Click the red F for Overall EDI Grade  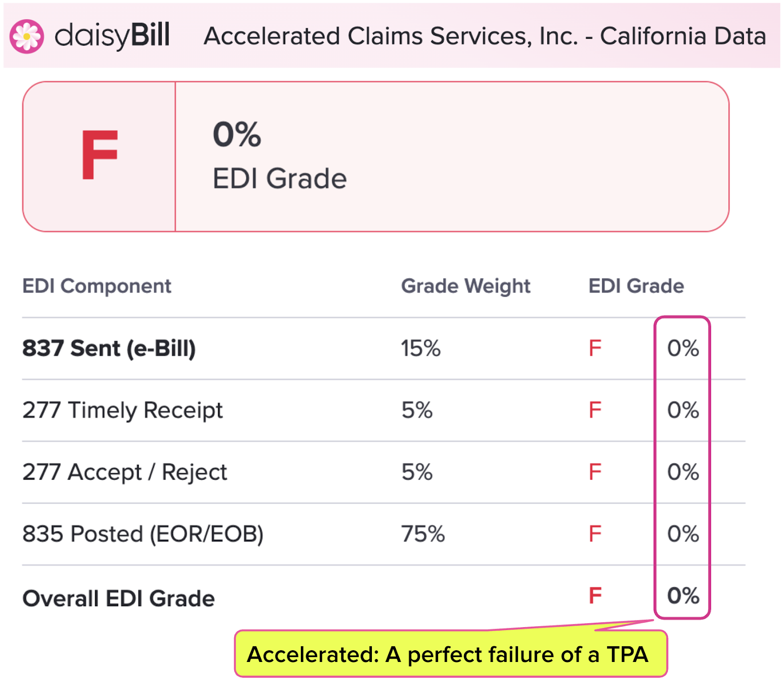595,596
